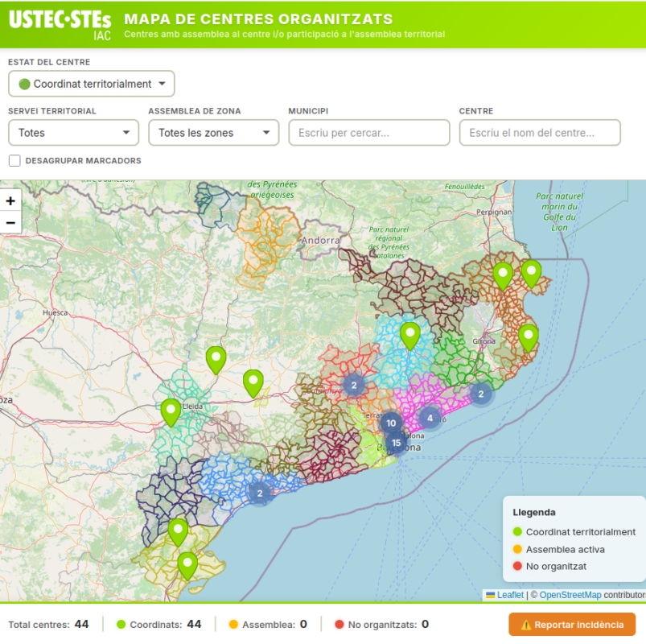The height and width of the screenshot is (644, 646).
Task: Click the Reportar Incidència button
Action: [572, 624]
